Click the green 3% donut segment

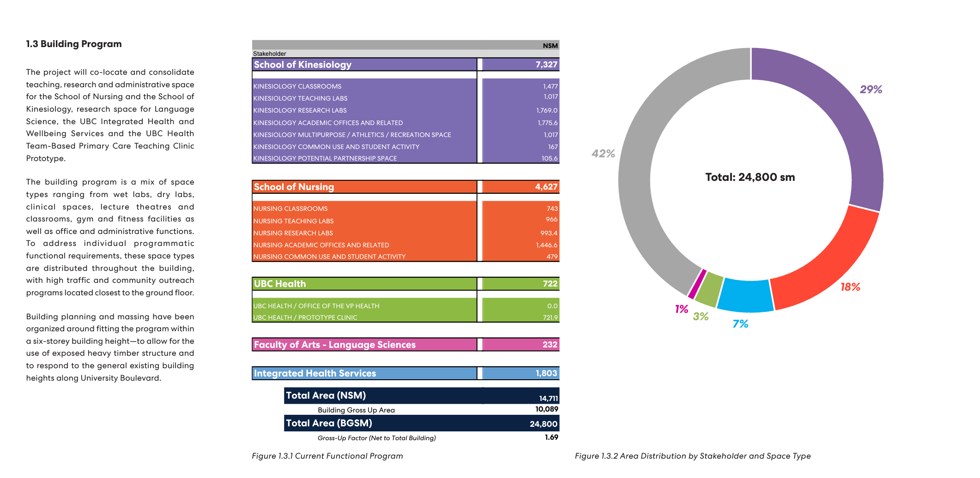tap(708, 290)
